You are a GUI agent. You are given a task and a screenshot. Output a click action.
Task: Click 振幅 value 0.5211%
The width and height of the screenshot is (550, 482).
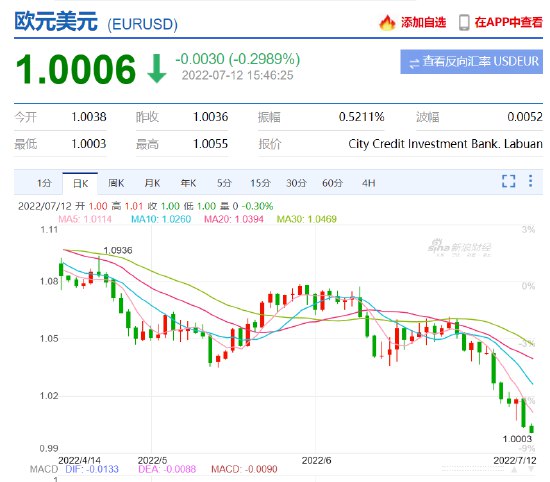(361, 117)
